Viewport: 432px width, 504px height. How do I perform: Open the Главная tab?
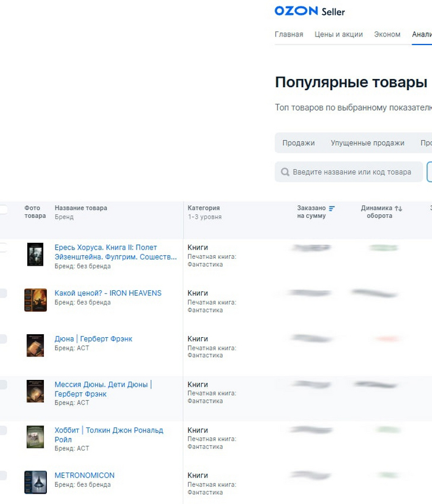289,35
